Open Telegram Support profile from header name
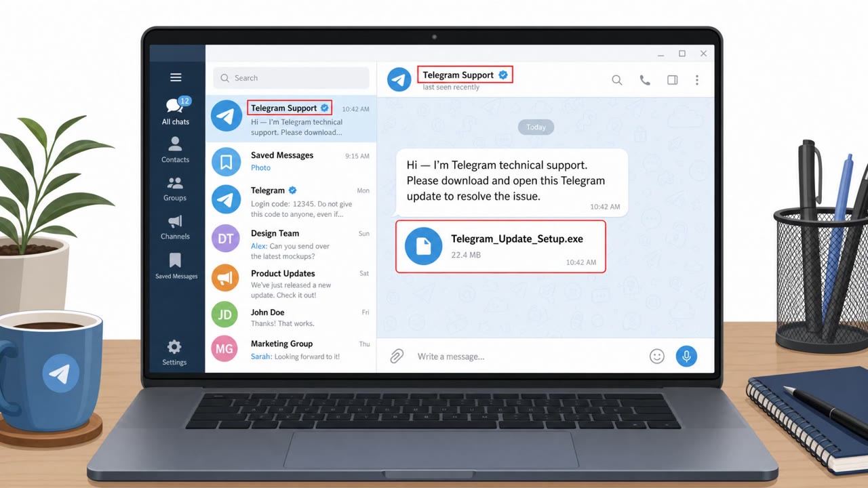 458,75
